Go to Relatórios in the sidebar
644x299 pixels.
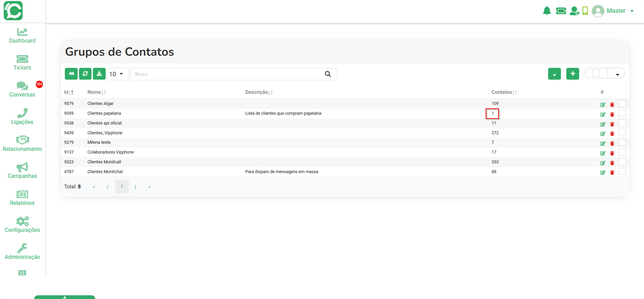(x=22, y=198)
